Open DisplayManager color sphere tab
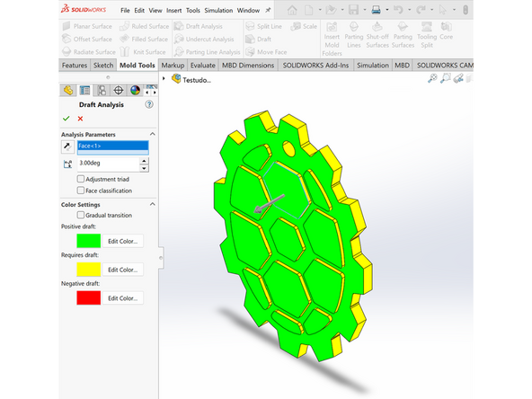 (x=135, y=90)
